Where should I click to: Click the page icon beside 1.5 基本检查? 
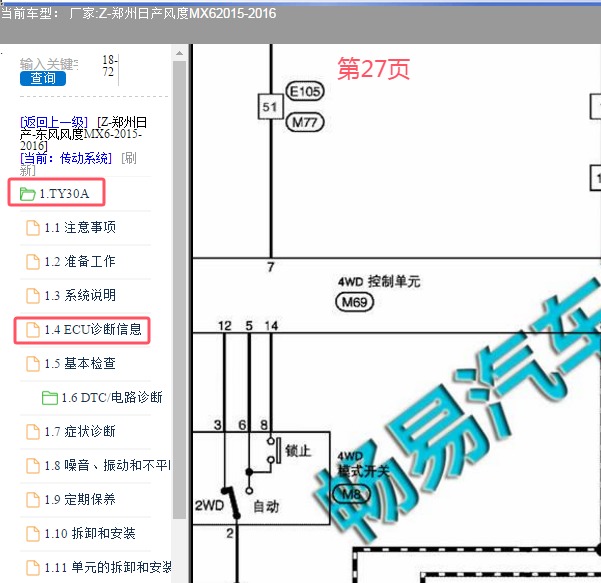pyautogui.click(x=33, y=363)
